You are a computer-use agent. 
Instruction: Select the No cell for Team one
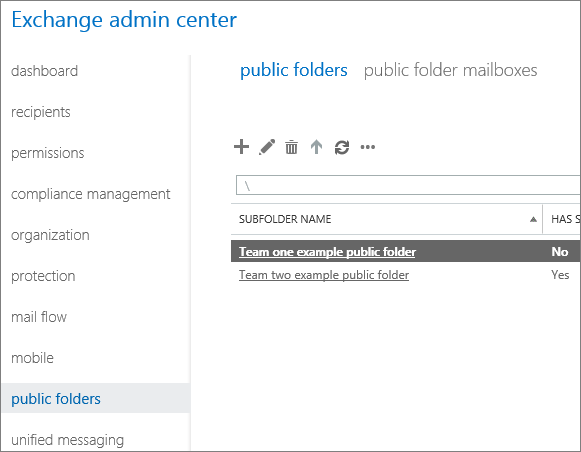click(560, 252)
